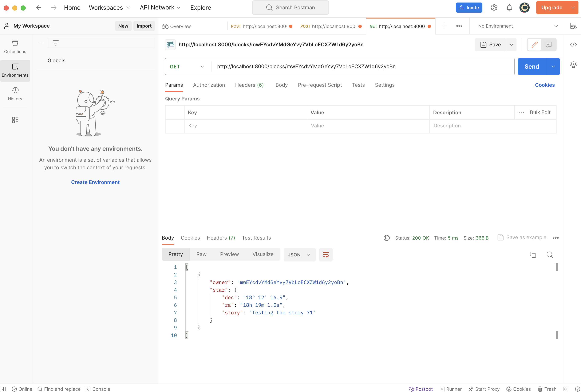Open the Collections sidebar panel

15,47
